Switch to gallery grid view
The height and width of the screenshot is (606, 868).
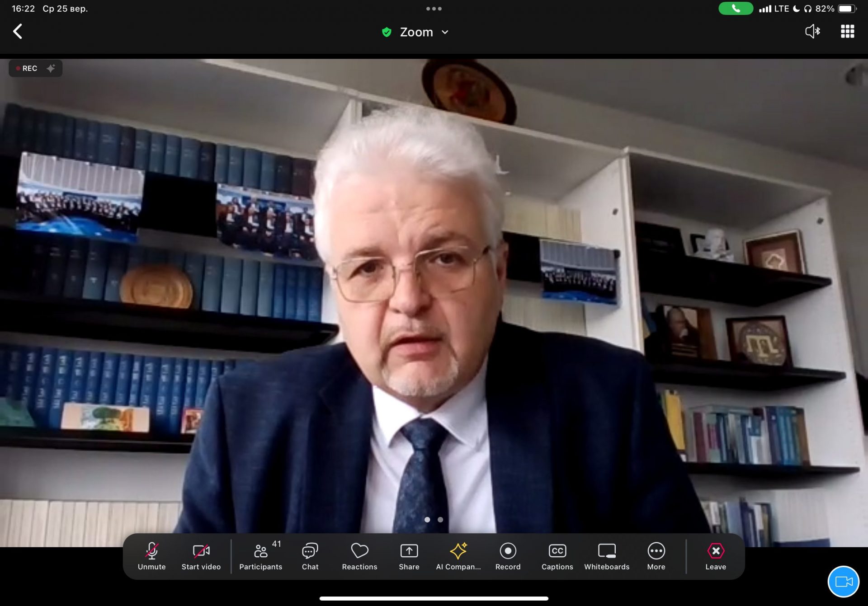847,31
